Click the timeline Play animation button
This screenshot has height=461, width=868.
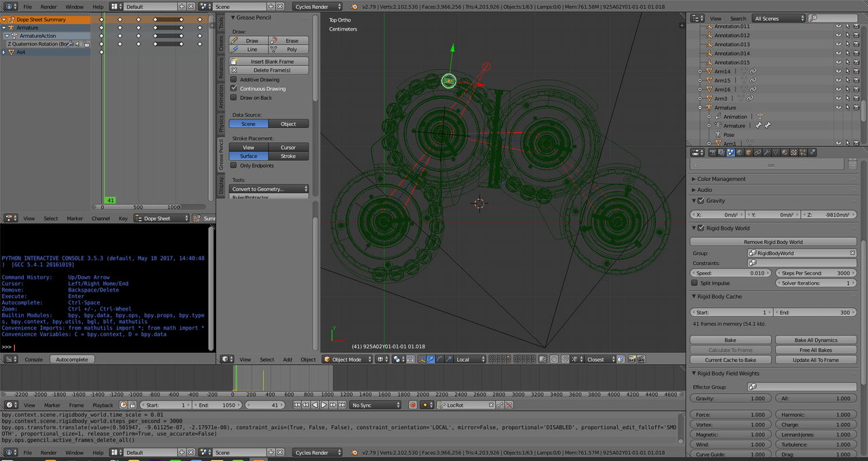pyautogui.click(x=323, y=405)
